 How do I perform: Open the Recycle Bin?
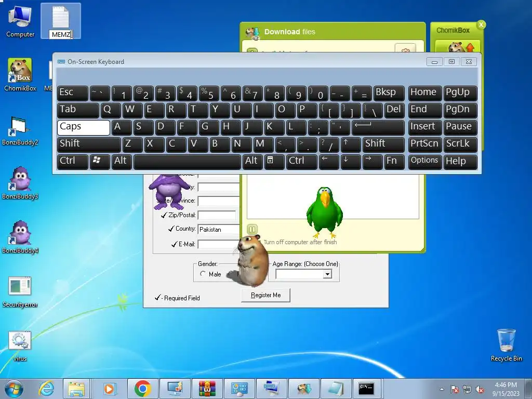click(x=506, y=345)
